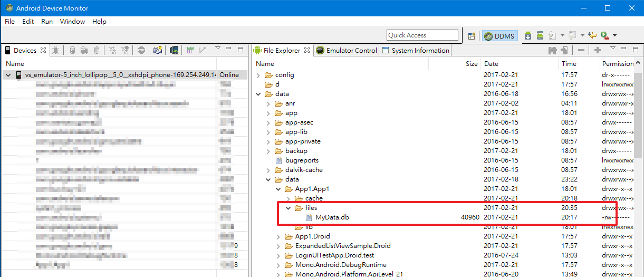The height and width of the screenshot is (277, 644).
Task: Click the Run External Tools icon
Action: 605,35
